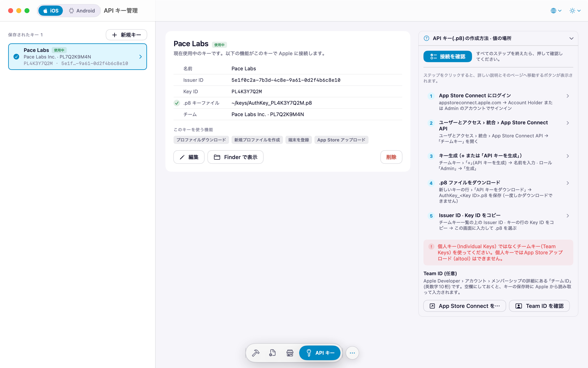
Task: Click the プロファイルダウンロード feature tag
Action: (201, 140)
